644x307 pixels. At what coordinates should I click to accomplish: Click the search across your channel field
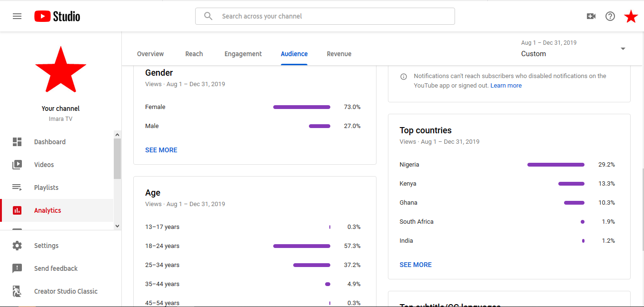325,16
